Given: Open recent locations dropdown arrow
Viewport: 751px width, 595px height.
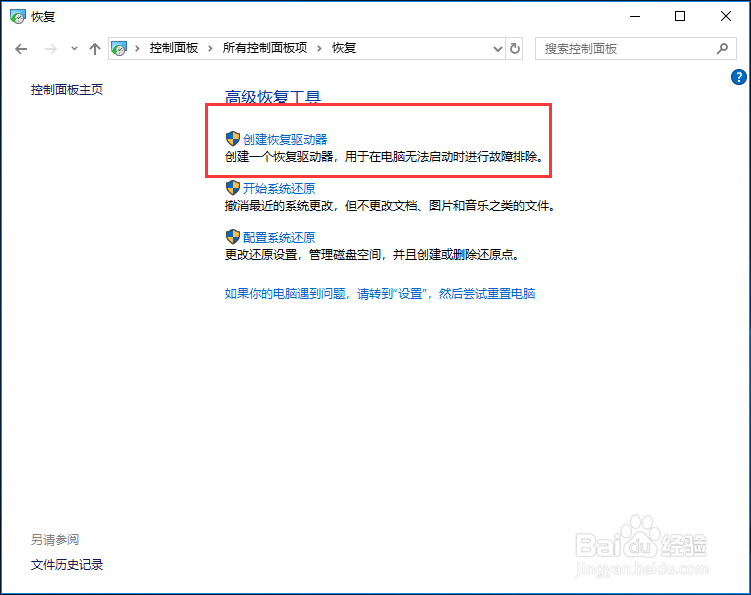Looking at the screenshot, I should pos(74,48).
